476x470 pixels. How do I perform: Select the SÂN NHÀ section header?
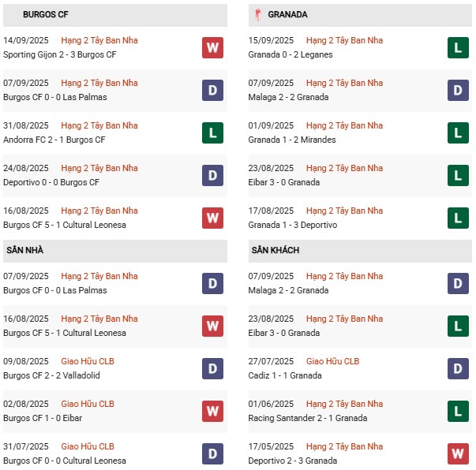(115, 251)
